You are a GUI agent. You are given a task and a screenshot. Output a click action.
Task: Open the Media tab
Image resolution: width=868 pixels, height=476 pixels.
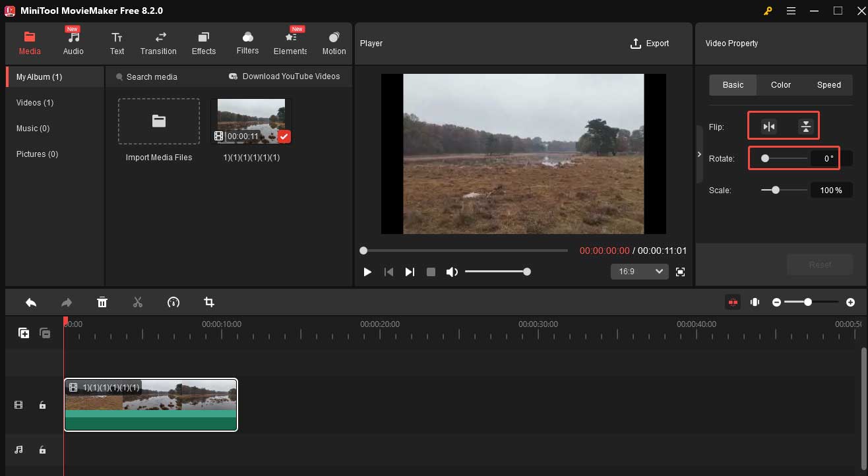tap(30, 43)
